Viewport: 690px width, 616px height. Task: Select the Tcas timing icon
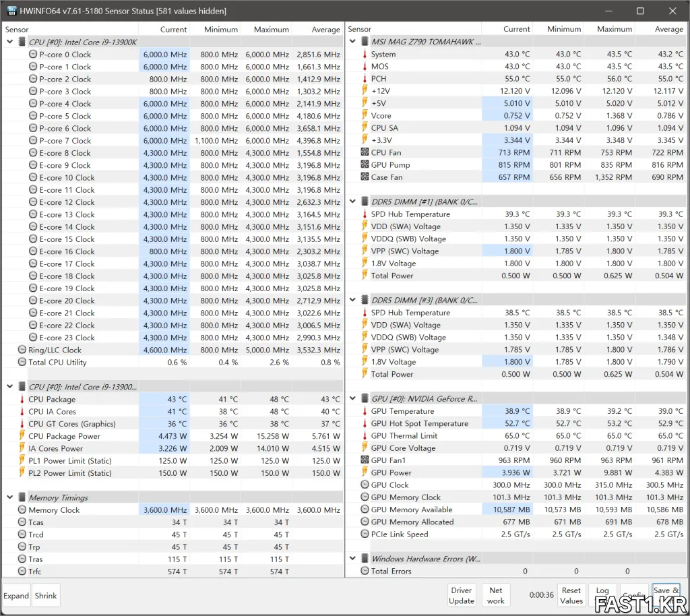click(x=22, y=522)
